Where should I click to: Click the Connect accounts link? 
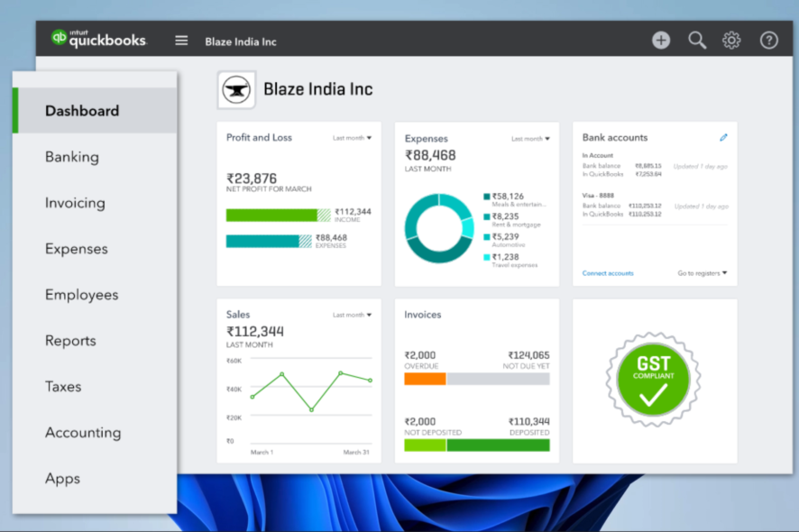[608, 273]
